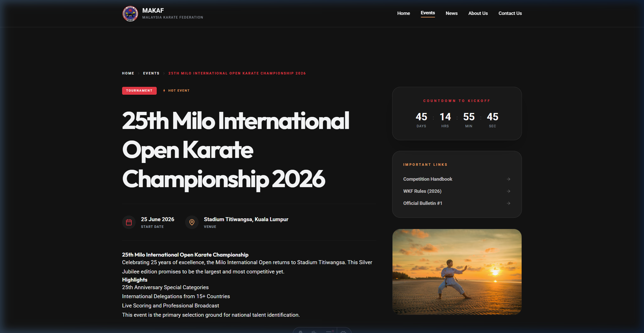The image size is (644, 333).
Task: Click the EVENTS breadcrumb link
Action: click(x=151, y=73)
